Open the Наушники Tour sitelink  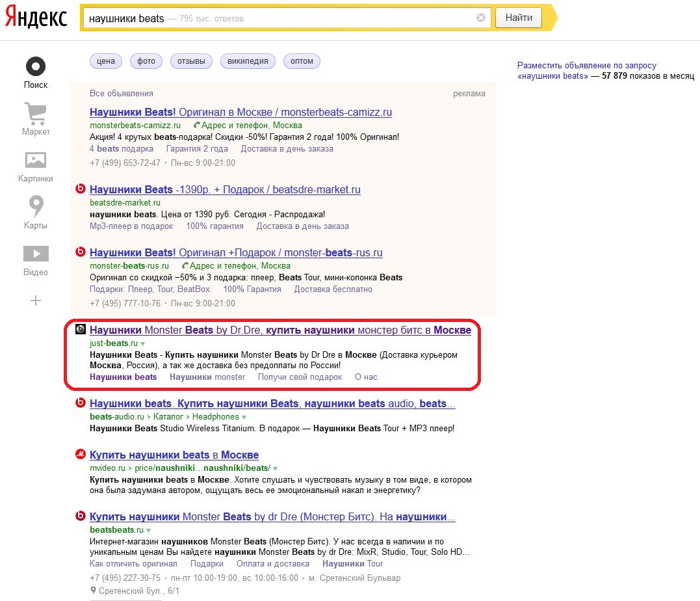353,563
